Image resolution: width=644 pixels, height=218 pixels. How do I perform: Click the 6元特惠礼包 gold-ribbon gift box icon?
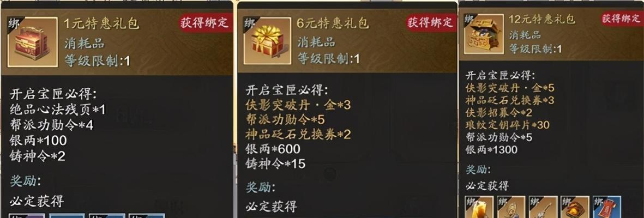pos(267,41)
